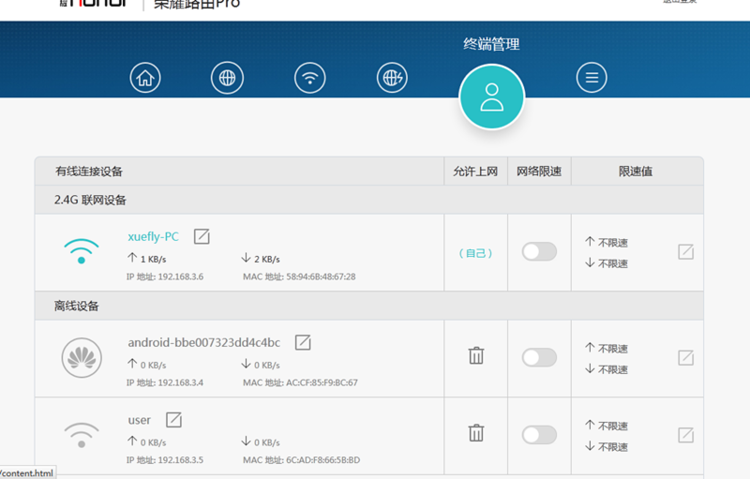Edit speed limit value for xuefly-PC
The height and width of the screenshot is (479, 750).
(685, 252)
